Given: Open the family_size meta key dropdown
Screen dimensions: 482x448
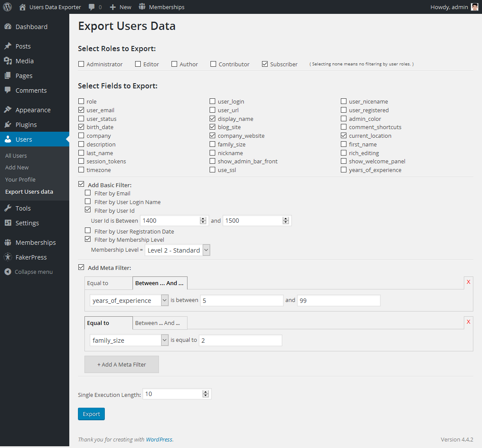Looking at the screenshot, I should click(x=129, y=341).
